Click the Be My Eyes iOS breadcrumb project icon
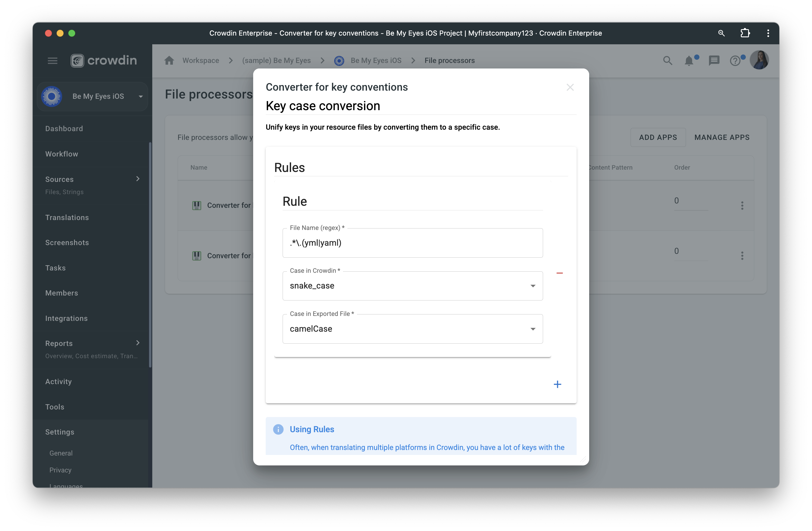The image size is (812, 531). pyautogui.click(x=339, y=61)
